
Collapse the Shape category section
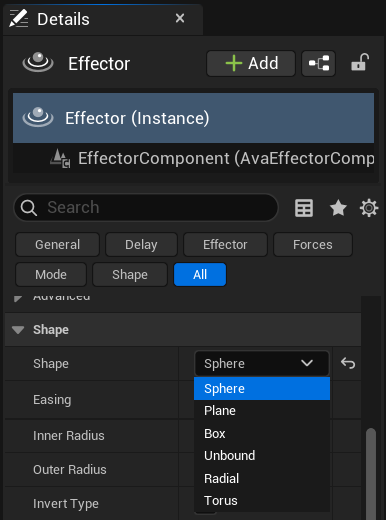[x=18, y=330]
